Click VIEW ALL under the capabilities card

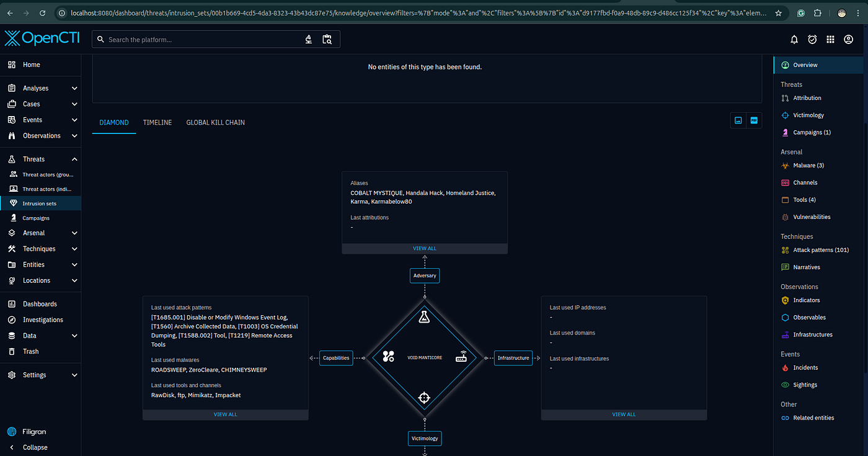click(x=226, y=414)
